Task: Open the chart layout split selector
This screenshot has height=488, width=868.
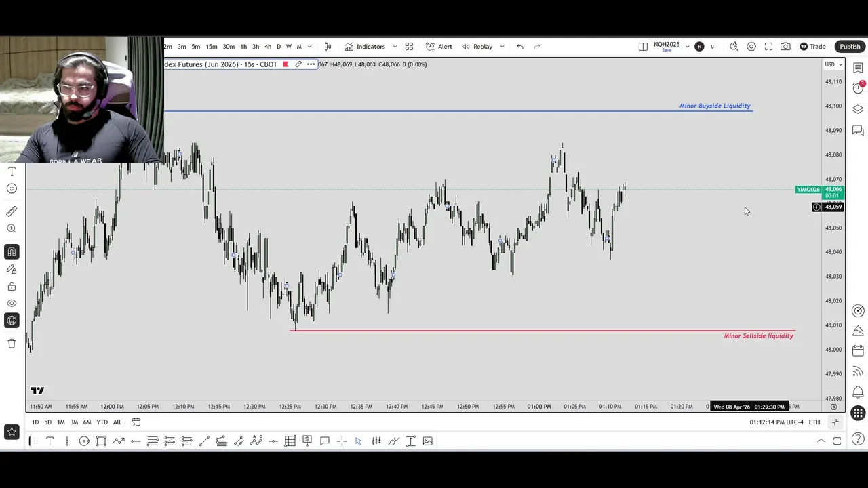Action: point(643,47)
